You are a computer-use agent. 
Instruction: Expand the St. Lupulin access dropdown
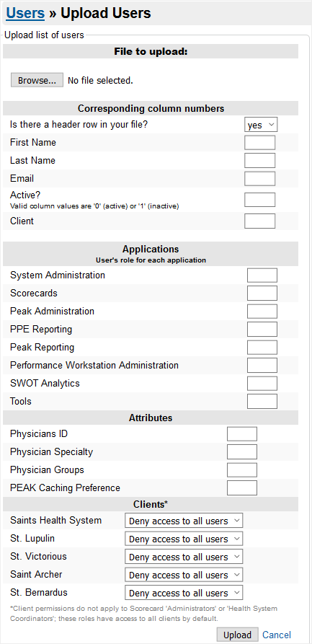point(184,539)
